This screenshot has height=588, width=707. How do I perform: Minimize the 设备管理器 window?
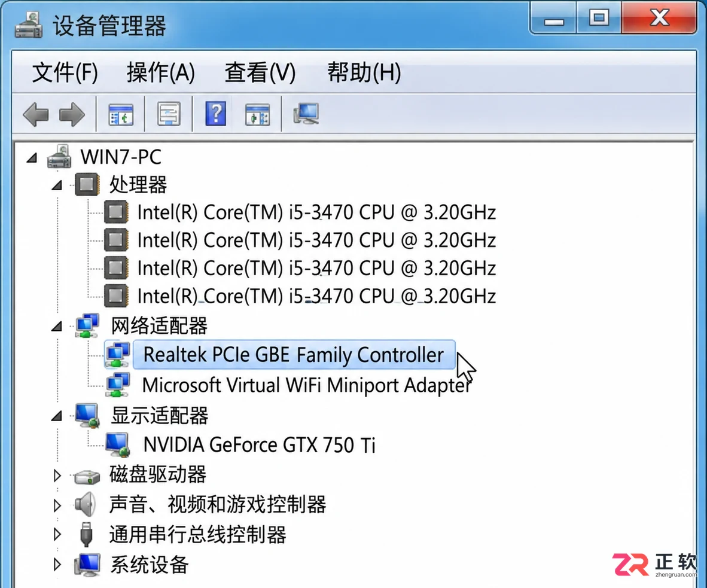coord(554,18)
